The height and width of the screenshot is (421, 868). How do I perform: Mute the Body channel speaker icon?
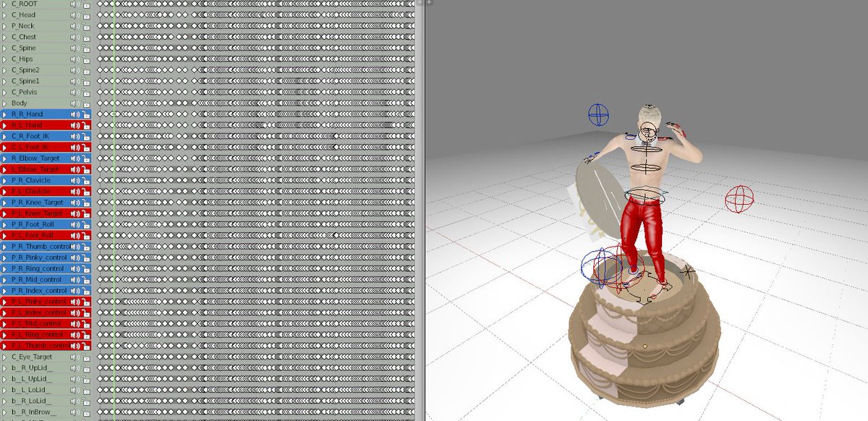[x=75, y=103]
